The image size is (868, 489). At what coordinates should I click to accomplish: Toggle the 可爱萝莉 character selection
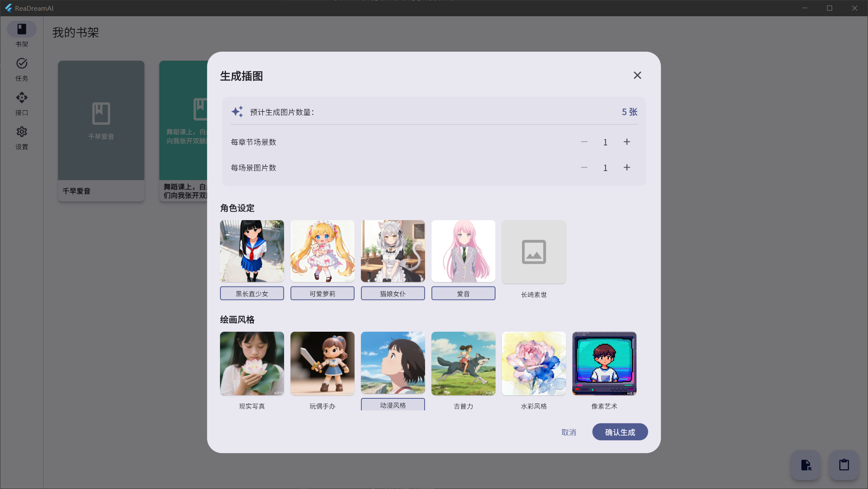pos(323,251)
